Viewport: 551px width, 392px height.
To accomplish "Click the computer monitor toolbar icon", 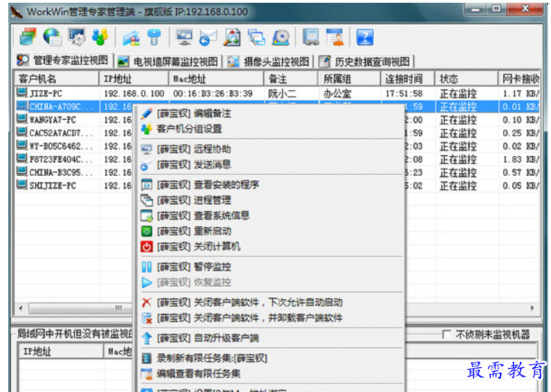I will (x=185, y=37).
